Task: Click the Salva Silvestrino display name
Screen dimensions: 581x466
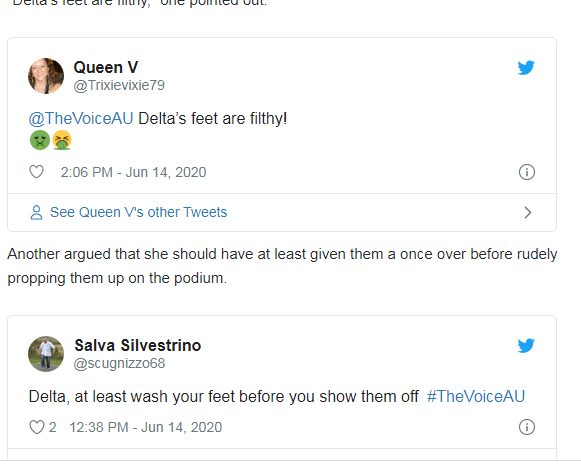Action: point(137,345)
